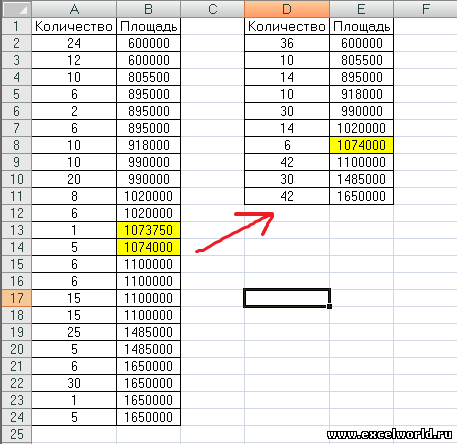Select cell with value 805500 in column E
This screenshot has height=444, width=457.
[361, 60]
